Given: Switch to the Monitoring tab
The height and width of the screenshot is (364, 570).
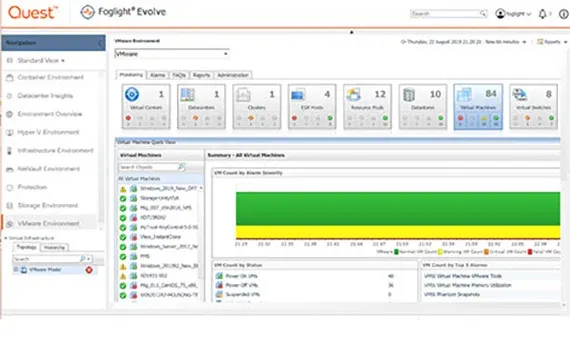Looking at the screenshot, I should [131, 75].
